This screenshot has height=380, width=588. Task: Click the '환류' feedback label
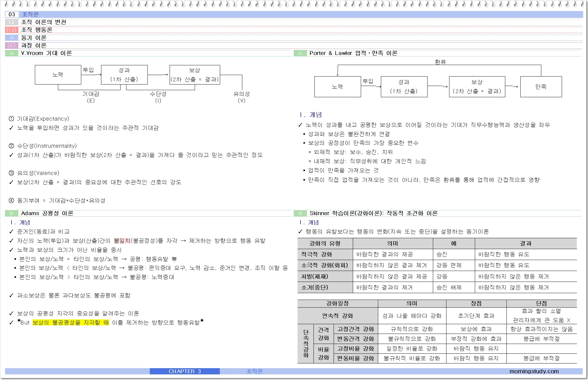click(x=440, y=62)
